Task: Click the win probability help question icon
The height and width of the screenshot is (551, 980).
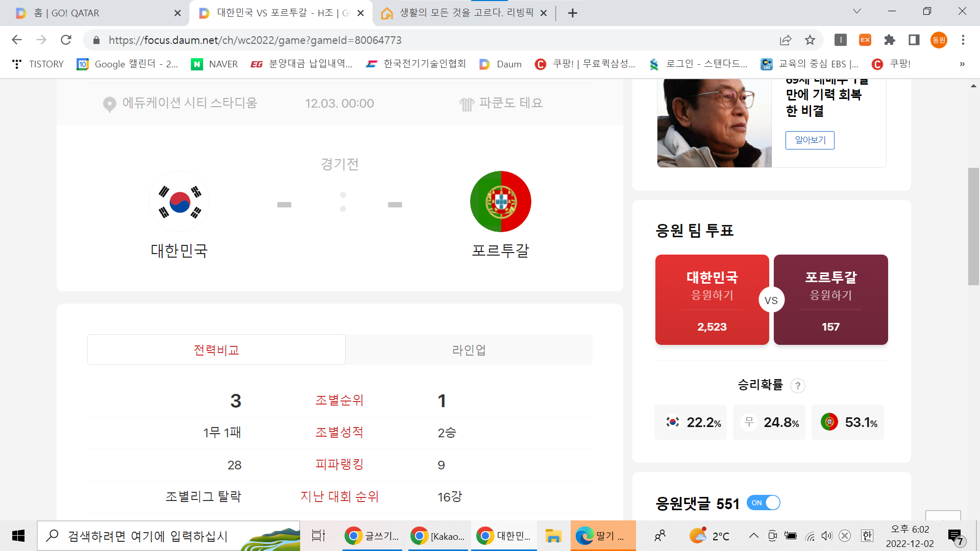Action: pyautogui.click(x=797, y=386)
